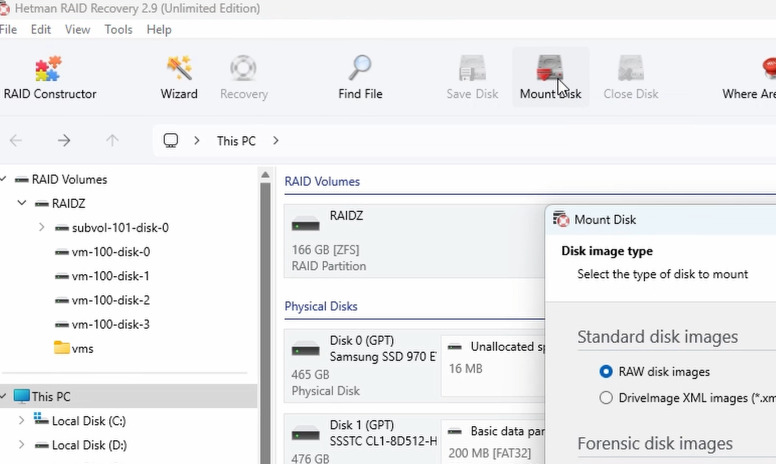Collapse the RAID Volumes tree node

pos(3,179)
